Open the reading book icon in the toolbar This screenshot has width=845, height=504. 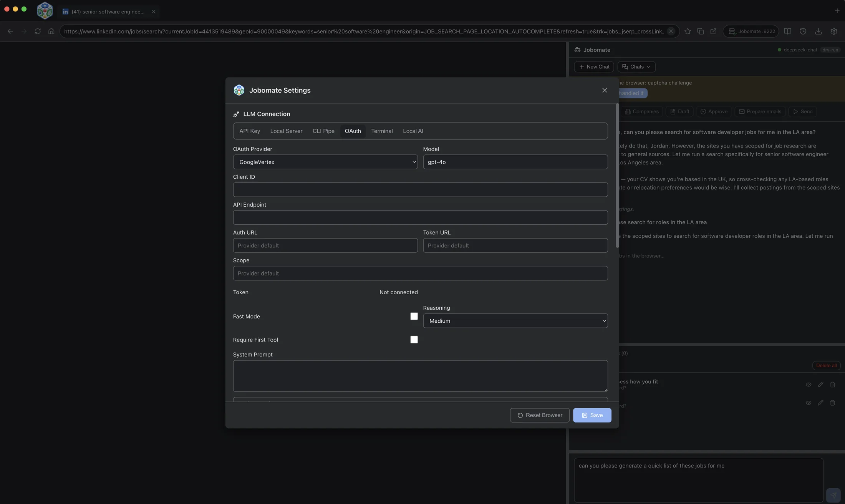787,31
